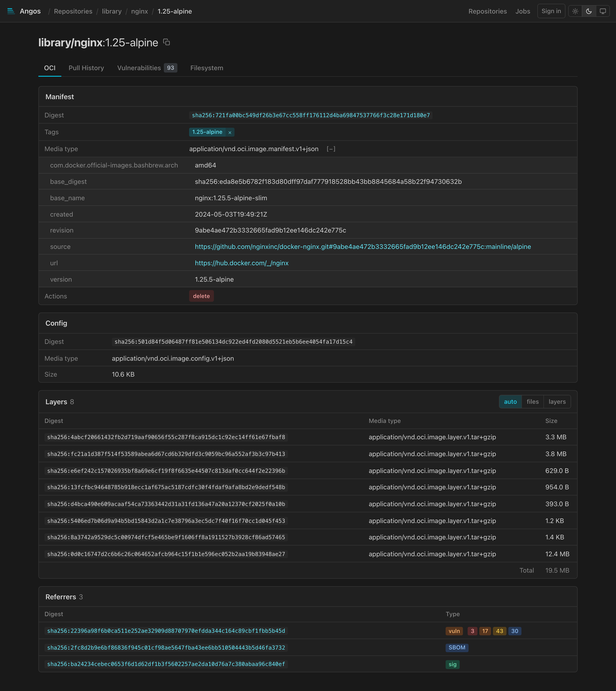Open the github.com docker-nginx source link
This screenshot has width=616, height=691.
363,247
